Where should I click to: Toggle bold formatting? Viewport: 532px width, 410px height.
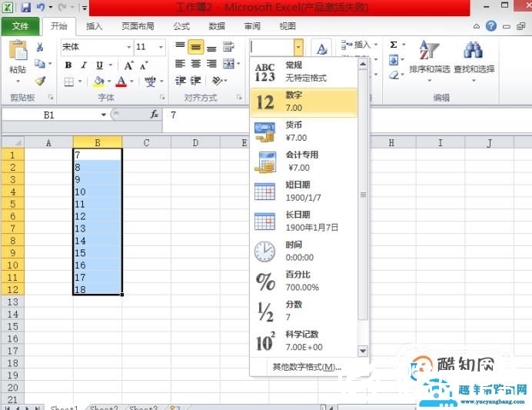pyautogui.click(x=68, y=65)
